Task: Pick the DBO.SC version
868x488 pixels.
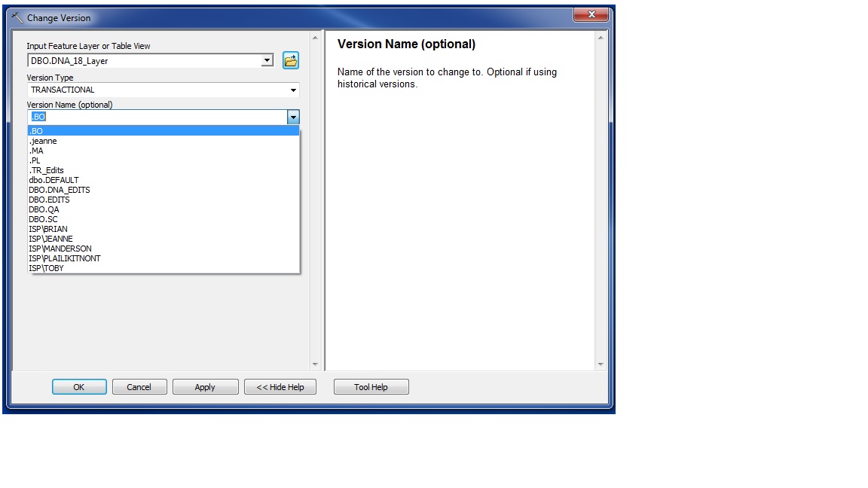Action: click(x=164, y=219)
